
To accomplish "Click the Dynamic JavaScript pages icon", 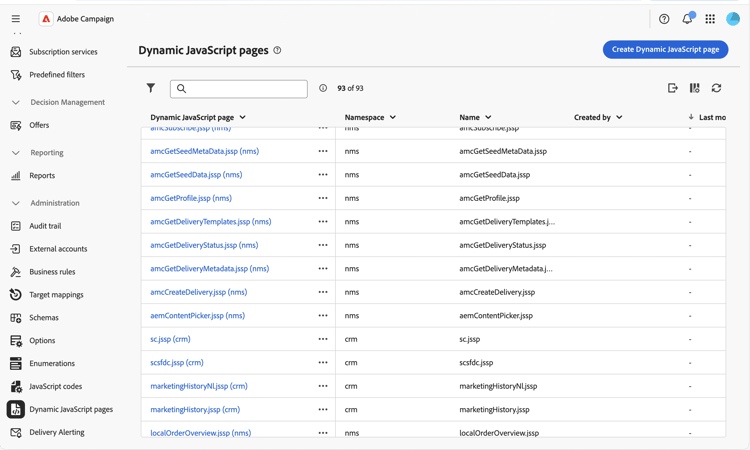I will (x=16, y=409).
